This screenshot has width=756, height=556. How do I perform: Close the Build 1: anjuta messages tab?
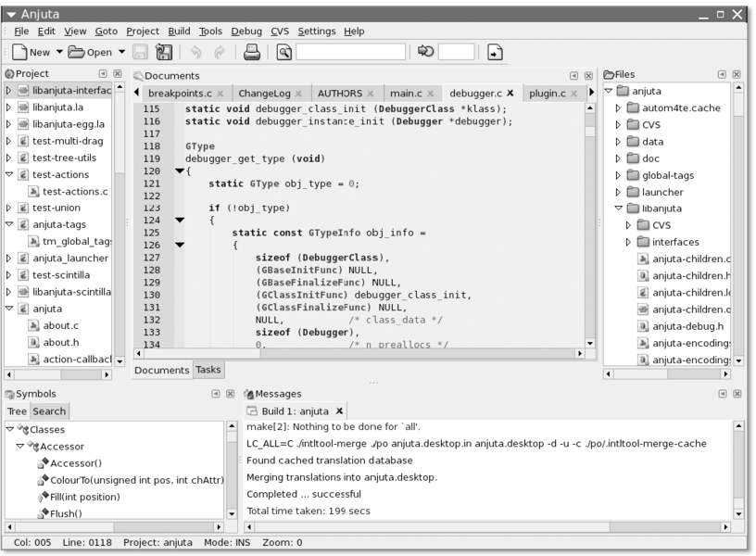click(x=339, y=411)
